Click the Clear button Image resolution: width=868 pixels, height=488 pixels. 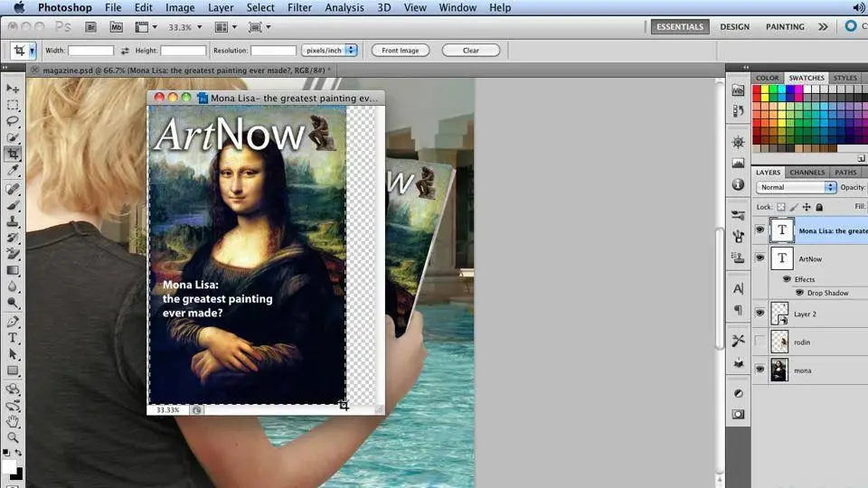[x=470, y=51]
